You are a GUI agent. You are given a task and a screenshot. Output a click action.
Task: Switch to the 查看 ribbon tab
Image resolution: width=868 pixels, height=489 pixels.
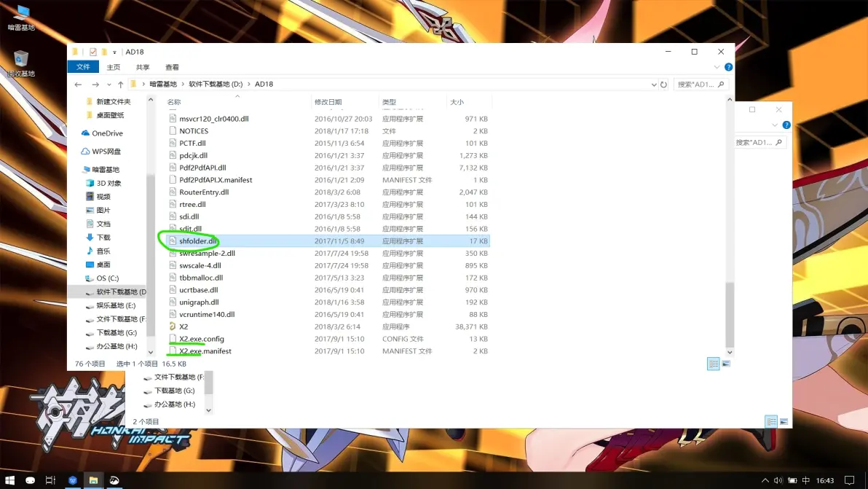(172, 67)
